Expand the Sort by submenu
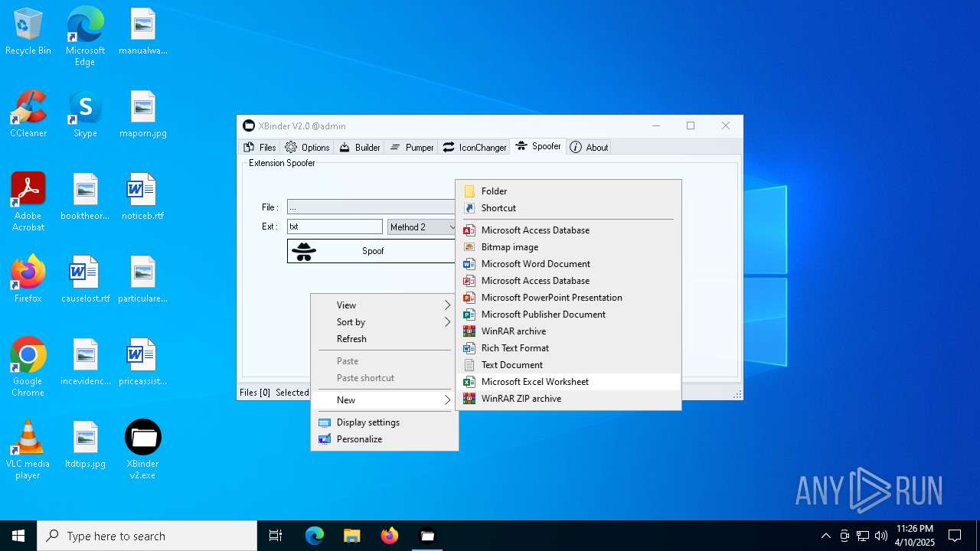Viewport: 980px width, 551px height. coord(384,321)
